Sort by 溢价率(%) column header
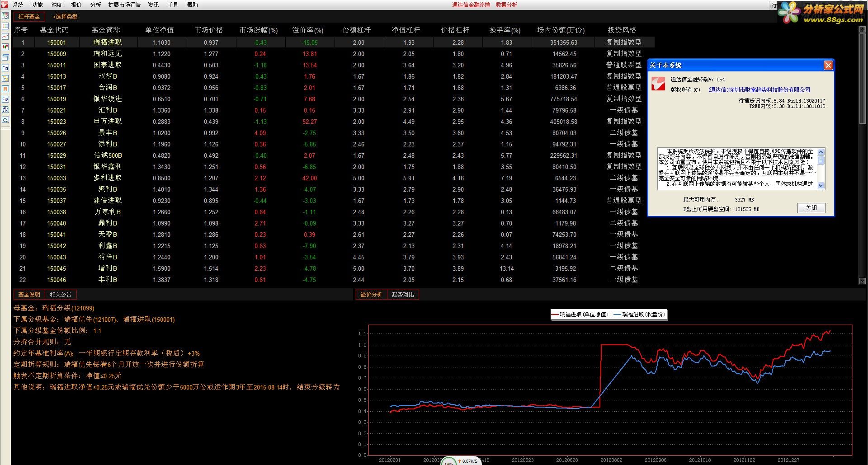This screenshot has height=465, width=868. point(308,30)
